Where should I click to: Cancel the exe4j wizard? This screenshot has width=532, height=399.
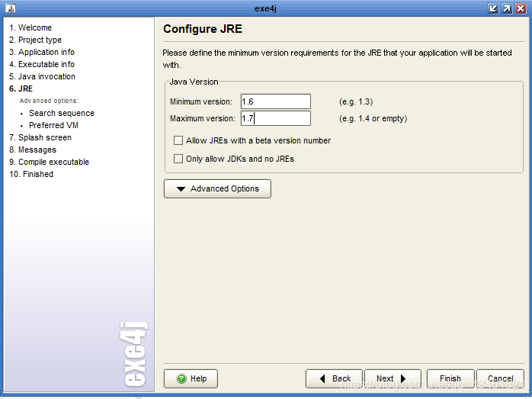[x=500, y=378]
